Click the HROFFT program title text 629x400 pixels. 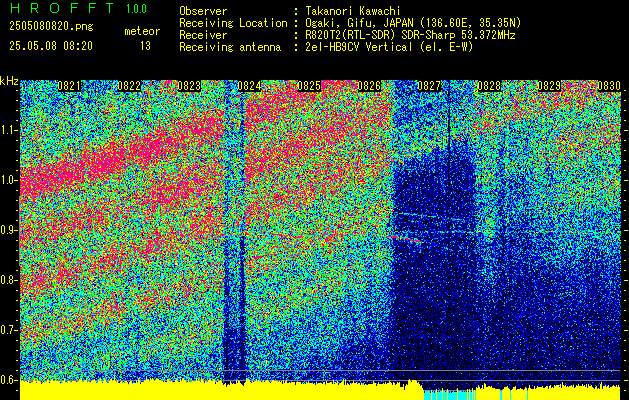point(61,8)
